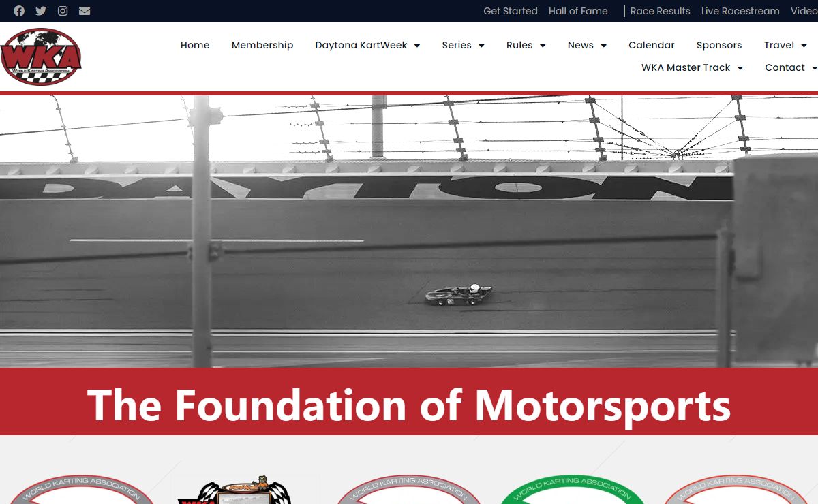818x504 pixels.
Task: Click the envelope email icon
Action: pos(85,11)
